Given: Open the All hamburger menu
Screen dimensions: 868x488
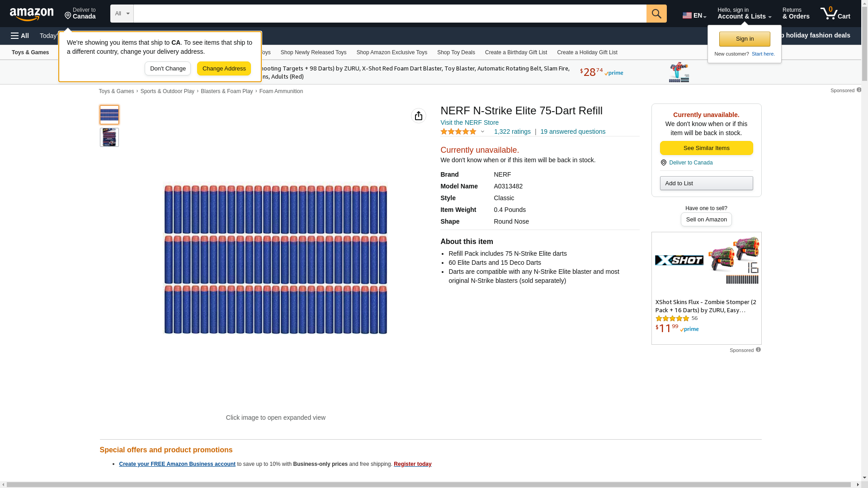Looking at the screenshot, I should [x=20, y=36].
